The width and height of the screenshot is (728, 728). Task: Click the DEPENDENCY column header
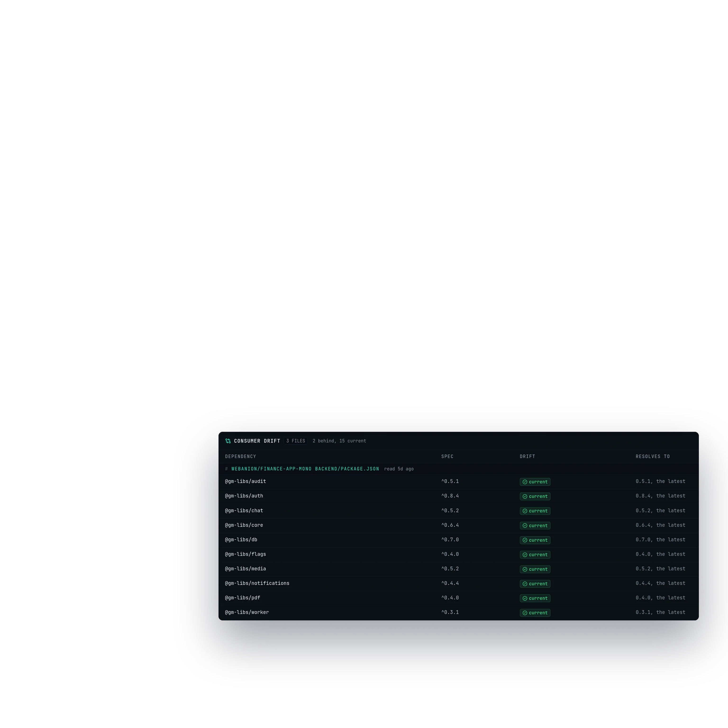(x=240, y=456)
